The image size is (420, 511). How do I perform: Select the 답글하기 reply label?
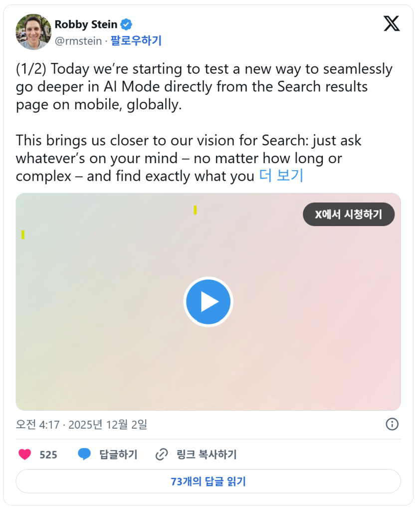click(x=118, y=455)
